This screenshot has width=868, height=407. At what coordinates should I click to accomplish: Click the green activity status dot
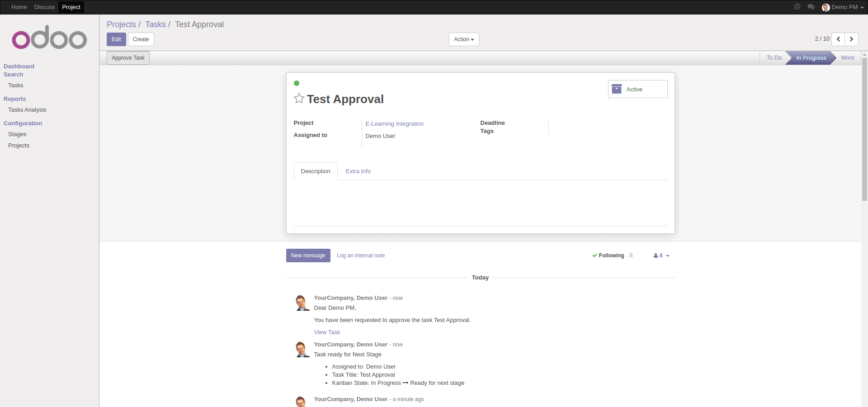pos(297,83)
